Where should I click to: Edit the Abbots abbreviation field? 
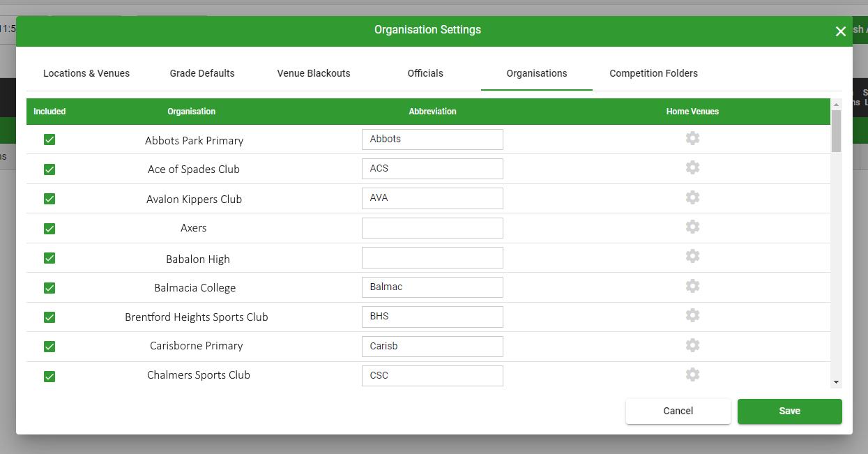click(432, 139)
